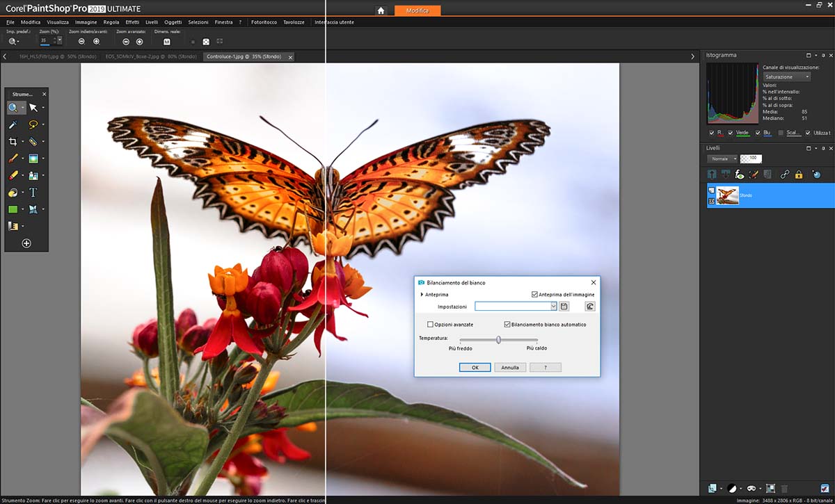Uncheck Bilanciamento bianco automatico
The image size is (835, 504).
pos(507,325)
